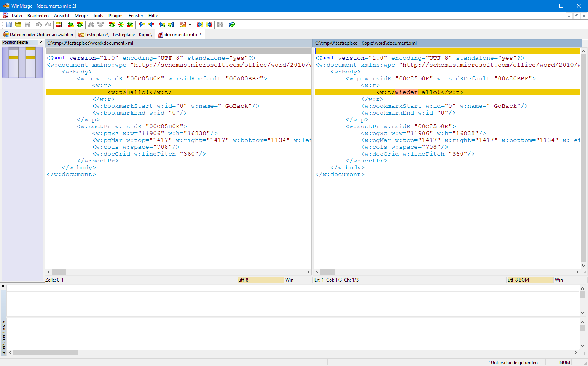Click 'Ln: 1 Col: 1/3 Ch: 1/3' status entry
The height and width of the screenshot is (366, 588).
point(336,280)
